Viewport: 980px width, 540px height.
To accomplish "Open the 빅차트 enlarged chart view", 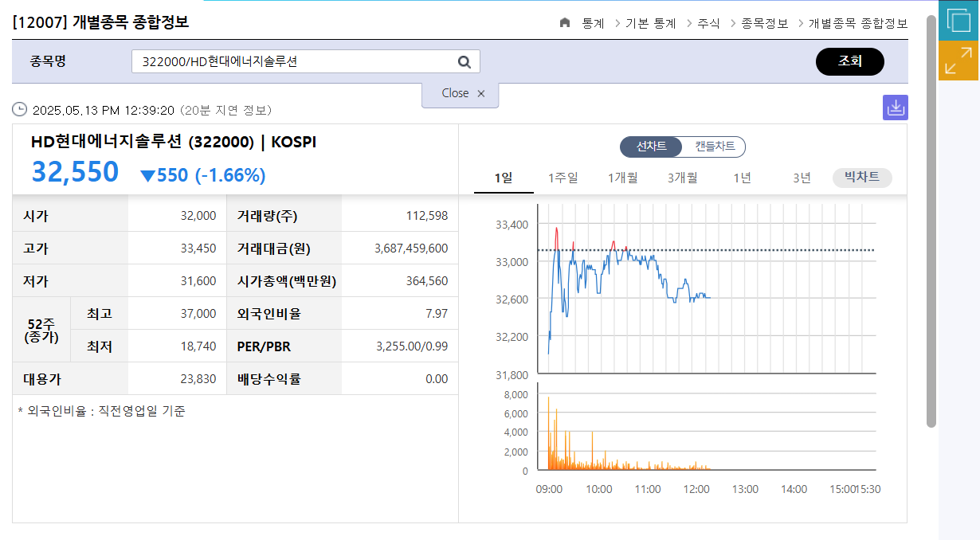I will (861, 178).
